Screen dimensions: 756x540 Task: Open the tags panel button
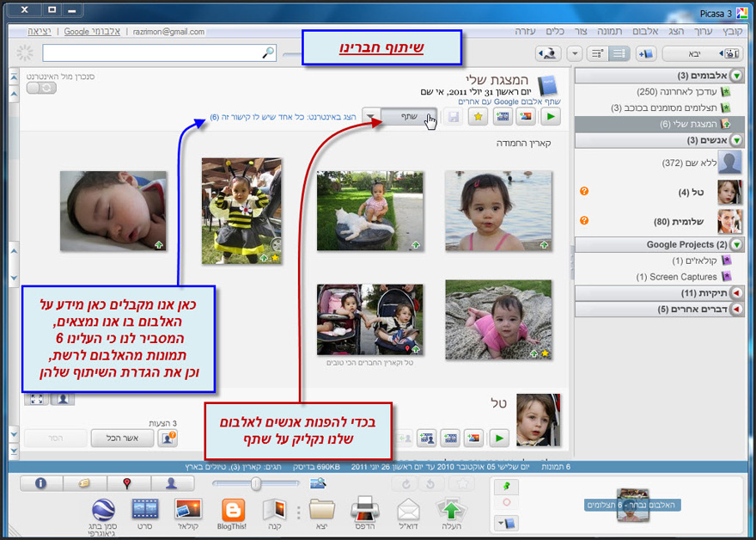(84, 483)
